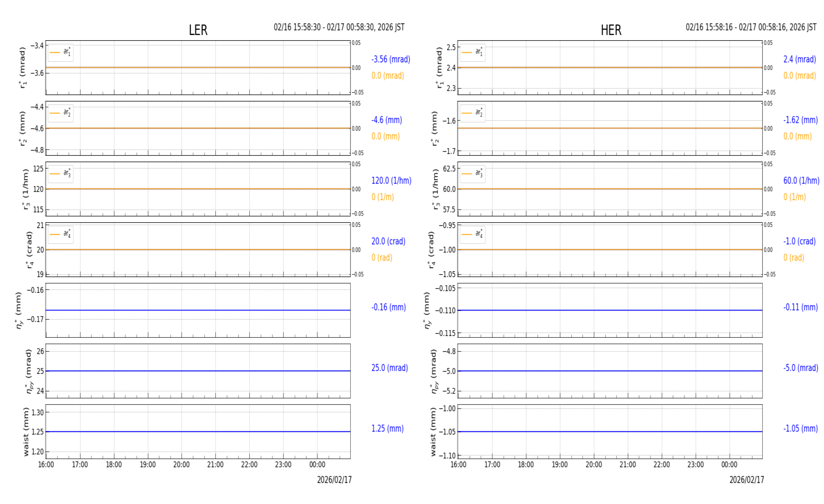824x504 pixels.
Task: Click the HER r3* (1/hm) axis label
Action: (x=435, y=189)
